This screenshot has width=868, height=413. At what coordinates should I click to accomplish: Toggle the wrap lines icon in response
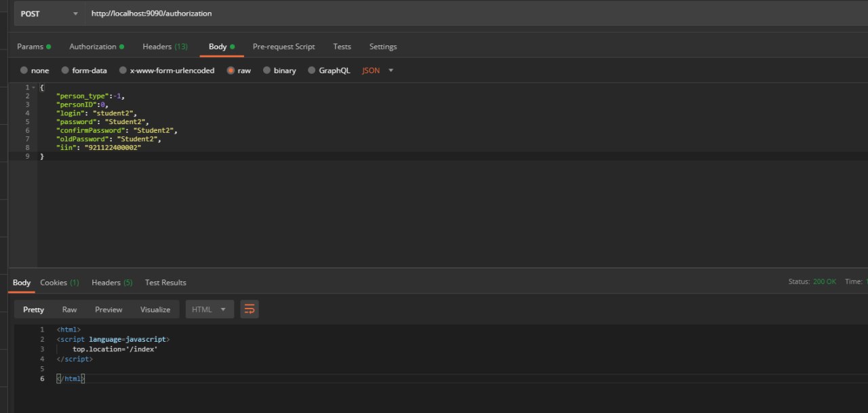click(250, 310)
